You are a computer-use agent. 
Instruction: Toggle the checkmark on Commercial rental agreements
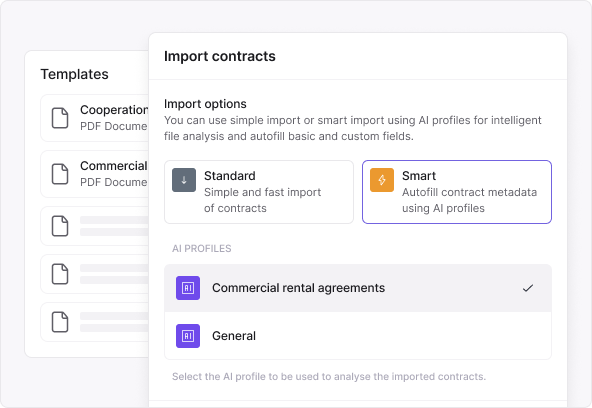(x=528, y=288)
